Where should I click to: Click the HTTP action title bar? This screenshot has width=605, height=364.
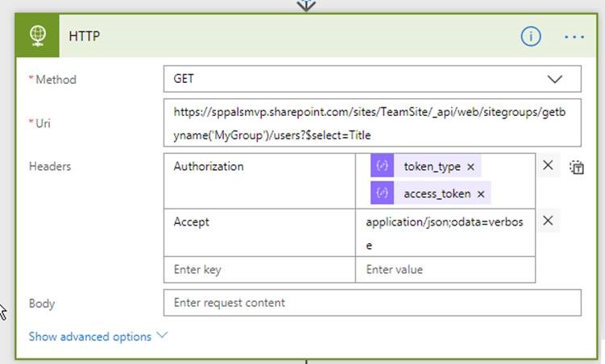click(x=289, y=36)
